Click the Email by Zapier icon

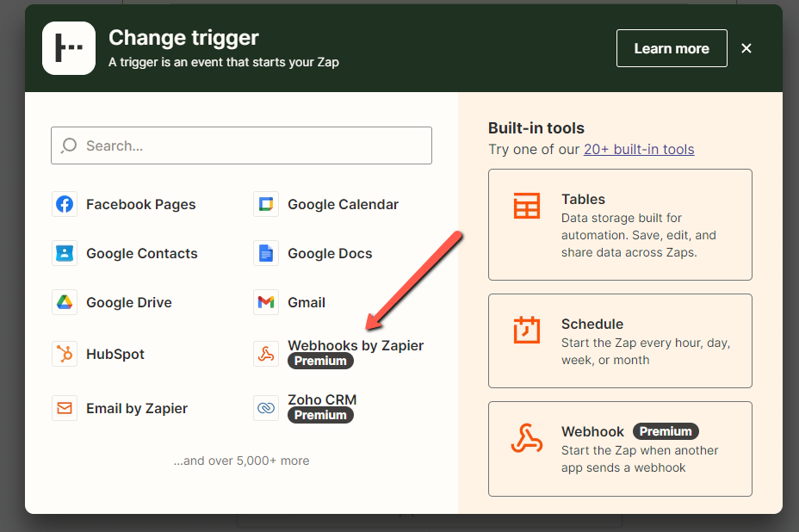click(x=65, y=408)
